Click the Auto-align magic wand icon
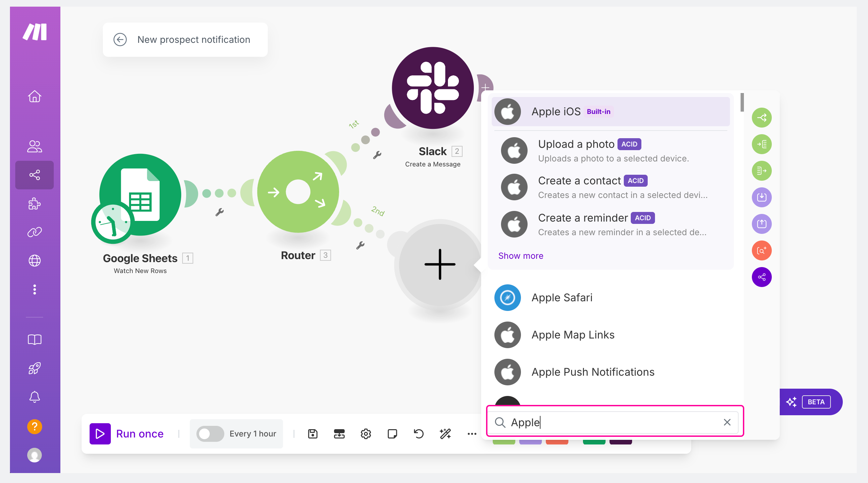The height and width of the screenshot is (483, 868). [x=445, y=434]
